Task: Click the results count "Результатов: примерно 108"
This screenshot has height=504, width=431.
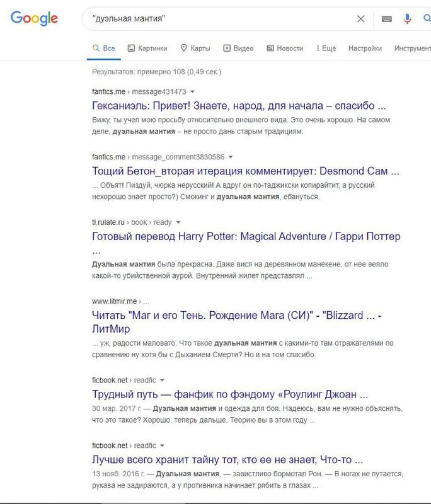Action: point(156,72)
